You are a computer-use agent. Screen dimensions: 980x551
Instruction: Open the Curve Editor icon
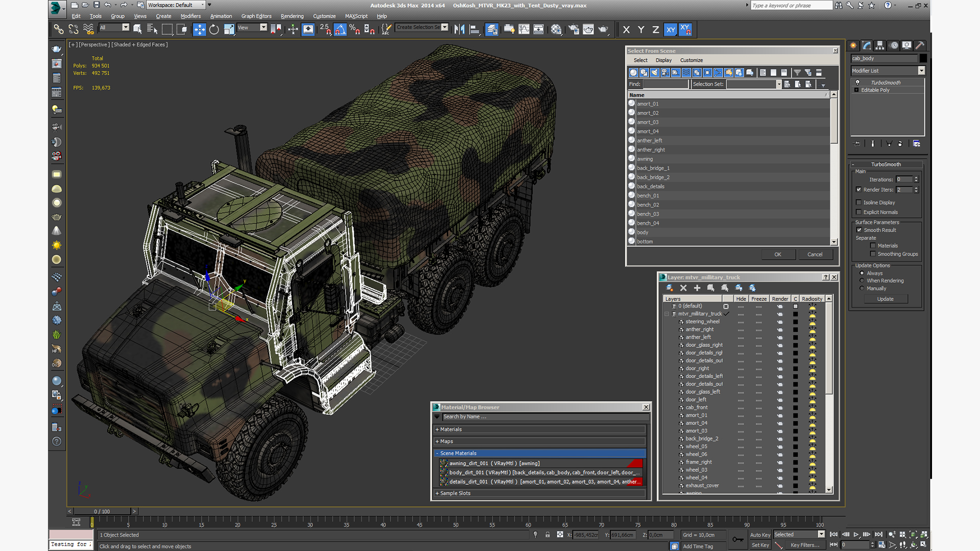[x=524, y=30]
